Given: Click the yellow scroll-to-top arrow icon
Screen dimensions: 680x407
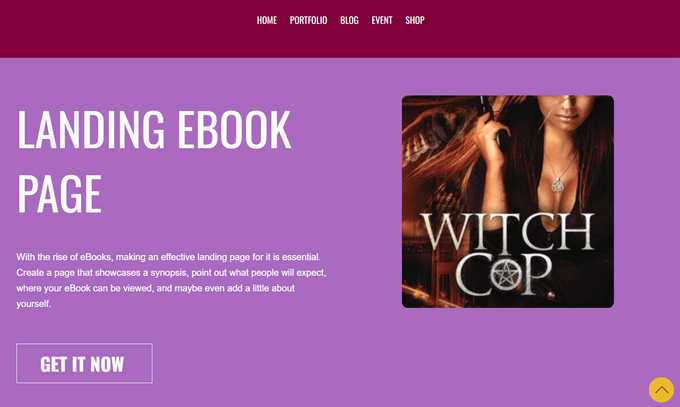Looking at the screenshot, I should tap(661, 390).
